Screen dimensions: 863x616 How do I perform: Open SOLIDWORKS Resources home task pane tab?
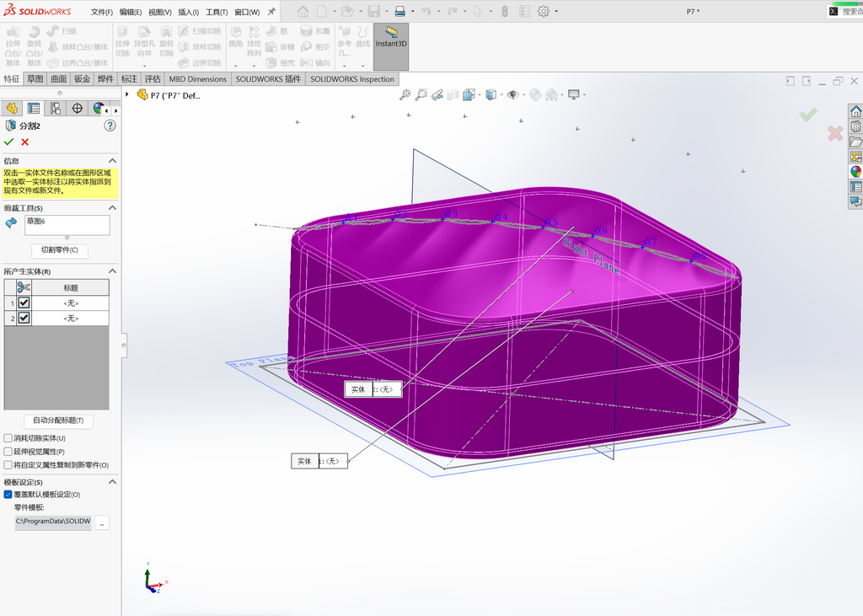(x=856, y=111)
